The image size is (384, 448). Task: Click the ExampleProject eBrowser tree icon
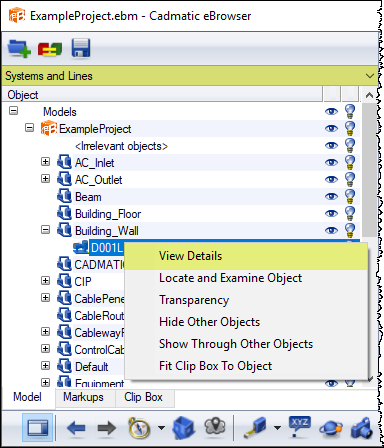tap(49, 129)
